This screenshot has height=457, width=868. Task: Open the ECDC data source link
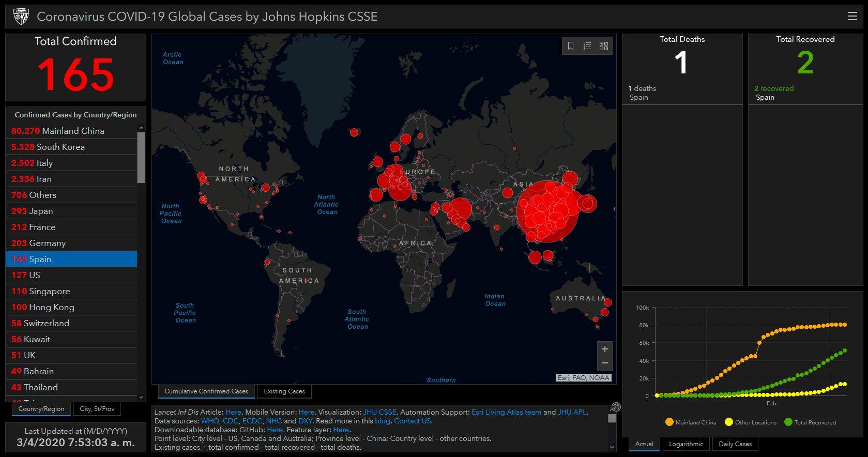coord(252,421)
